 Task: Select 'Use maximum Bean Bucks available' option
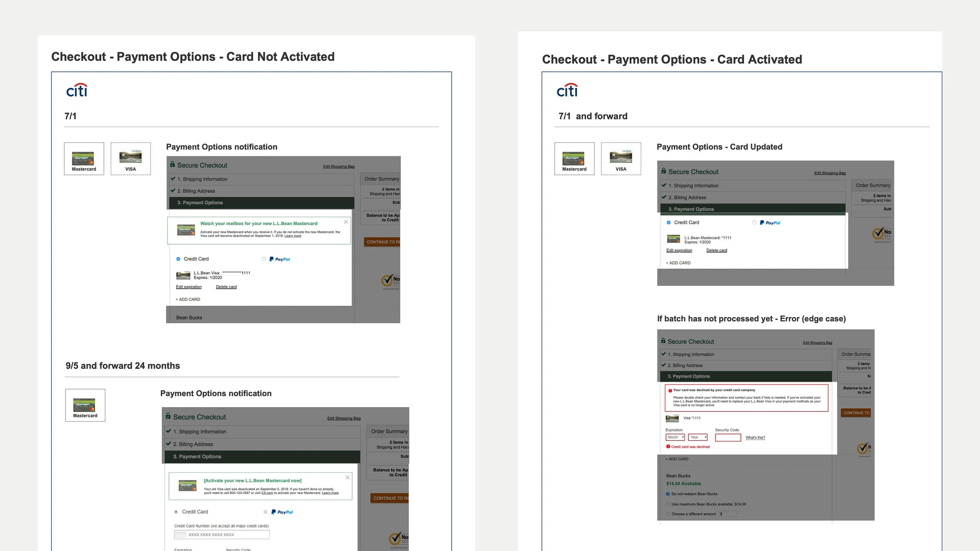click(668, 504)
